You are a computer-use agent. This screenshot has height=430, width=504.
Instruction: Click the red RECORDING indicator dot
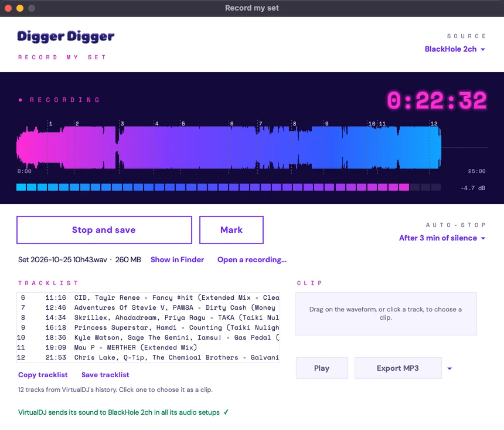(x=21, y=100)
